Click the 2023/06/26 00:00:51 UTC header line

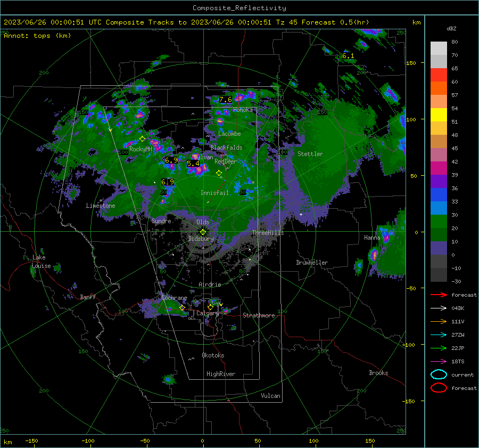186,22
